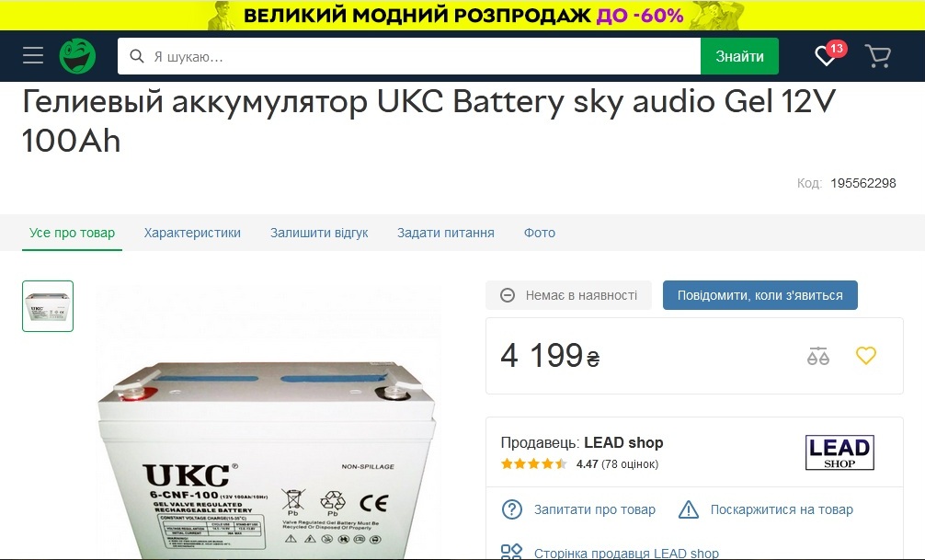
Task: Switch to the Характеристики tab
Action: [x=192, y=233]
